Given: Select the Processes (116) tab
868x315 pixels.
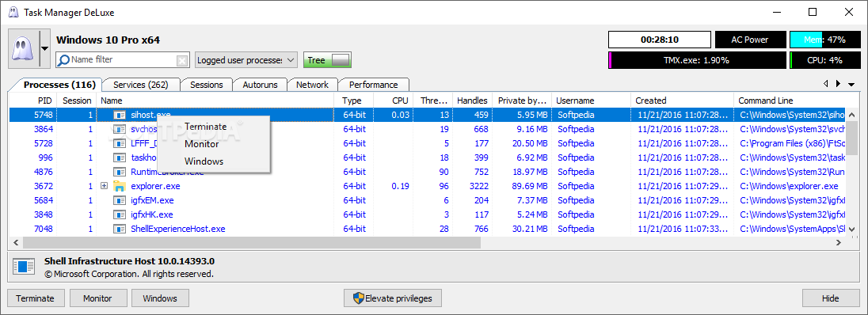Looking at the screenshot, I should coord(59,85).
